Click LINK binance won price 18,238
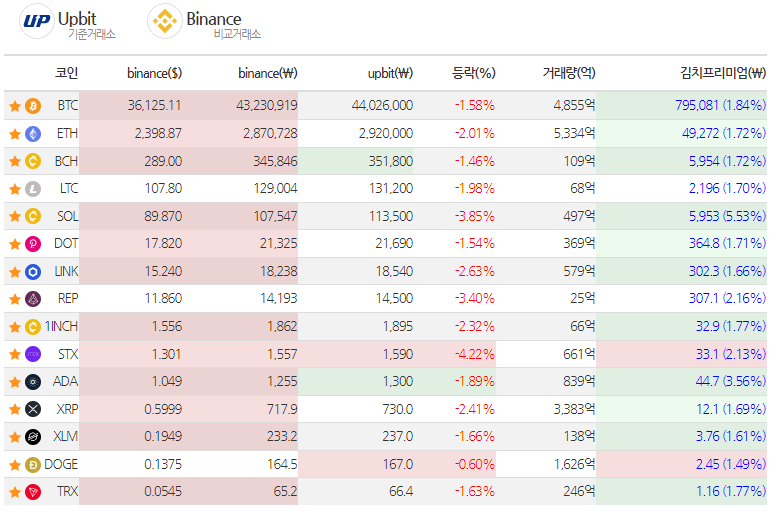The height and width of the screenshot is (524, 777). 279,272
